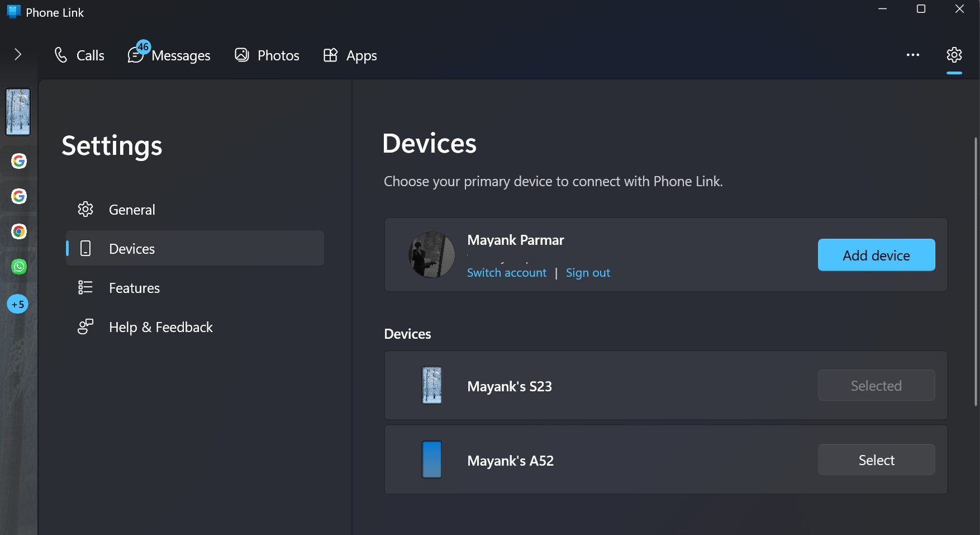This screenshot has width=980, height=535.
Task: Launch Chrome from the recent apps sidebar
Action: [x=18, y=231]
